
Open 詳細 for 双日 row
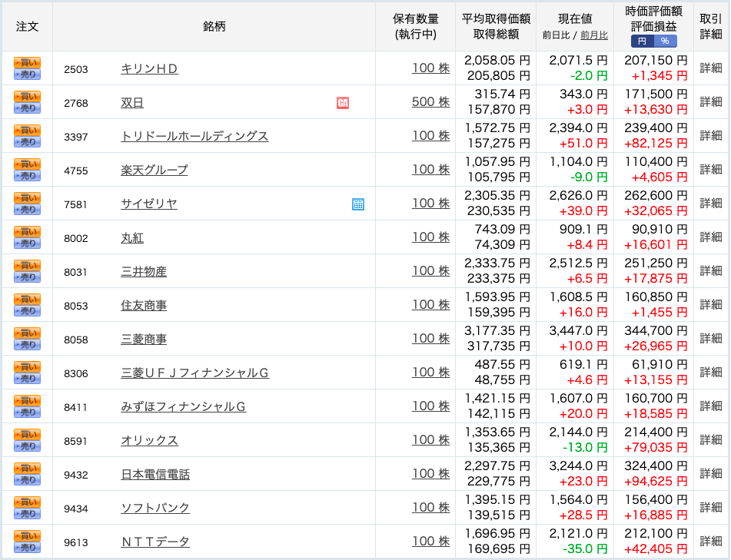point(711,102)
